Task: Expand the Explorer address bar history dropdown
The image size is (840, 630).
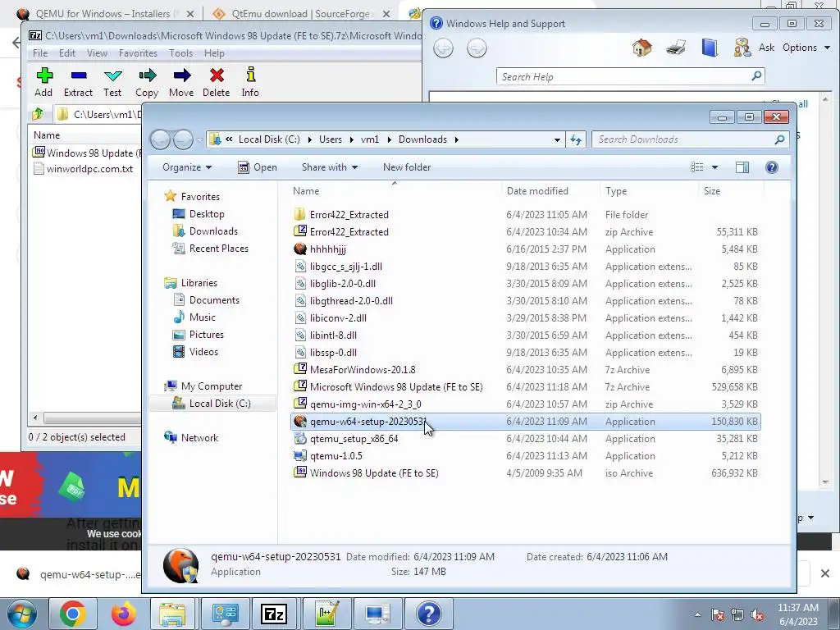Action: coord(557,139)
